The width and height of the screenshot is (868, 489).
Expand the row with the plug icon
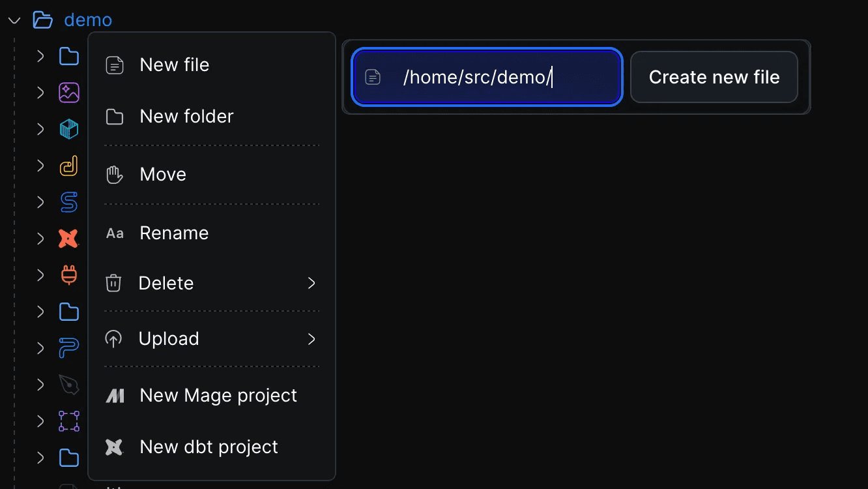[x=40, y=275]
